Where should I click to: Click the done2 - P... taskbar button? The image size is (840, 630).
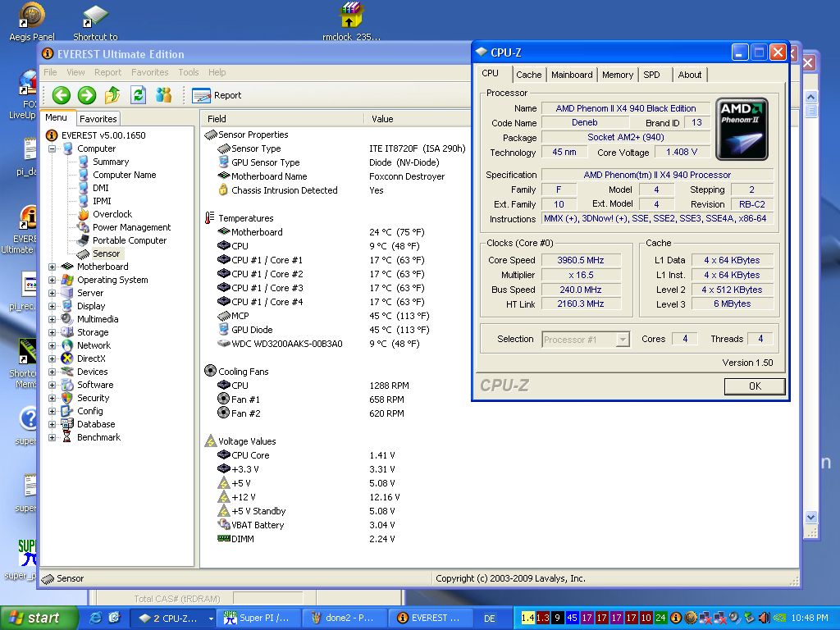[345, 618]
